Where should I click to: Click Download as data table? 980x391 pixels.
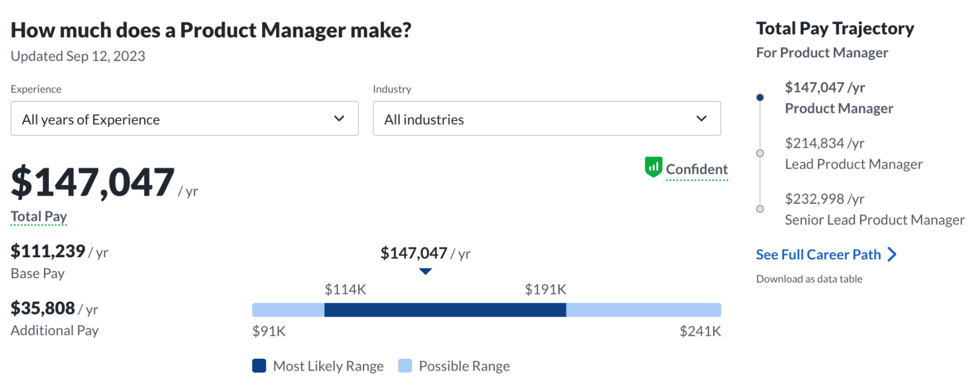click(809, 279)
